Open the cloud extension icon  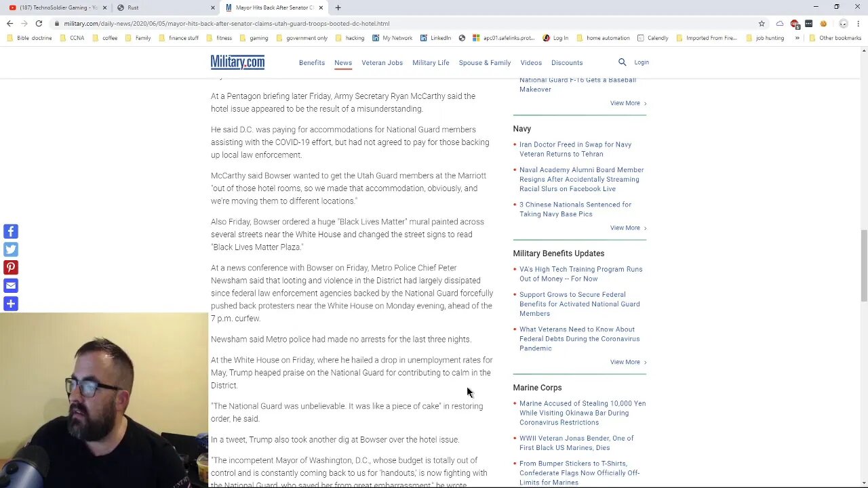780,23
